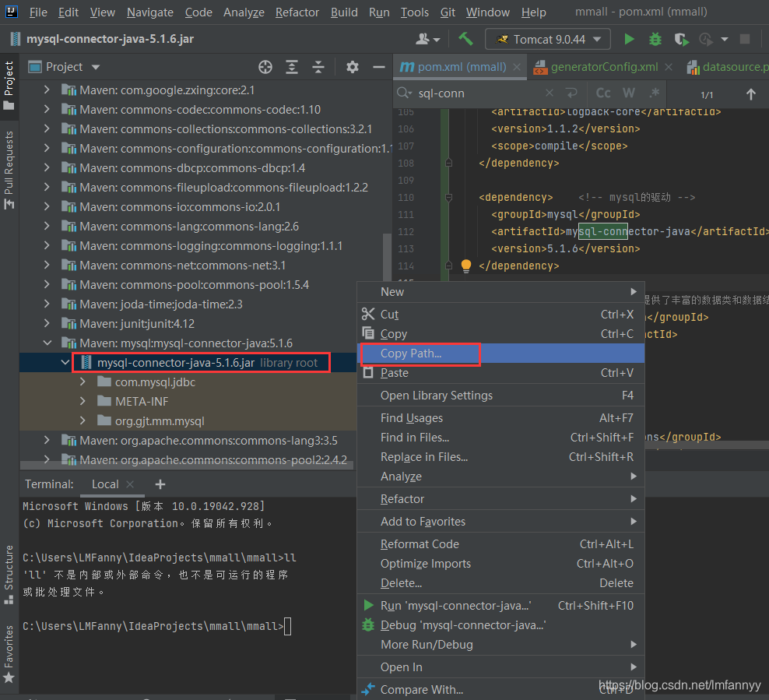Add a new terminal tab with plus

click(160, 484)
